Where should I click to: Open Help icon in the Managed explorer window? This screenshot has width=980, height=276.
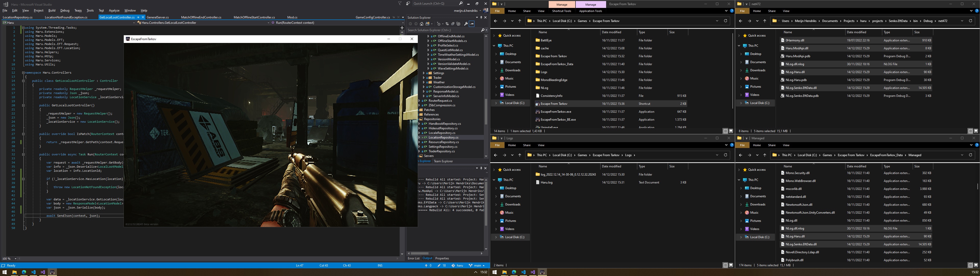977,145
